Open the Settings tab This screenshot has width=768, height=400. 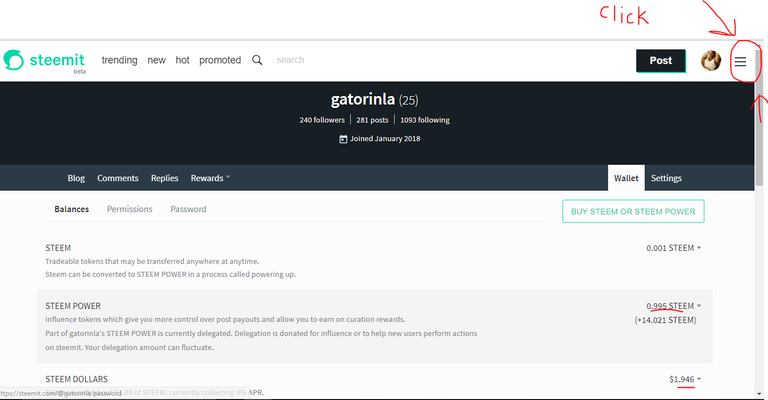click(x=666, y=178)
